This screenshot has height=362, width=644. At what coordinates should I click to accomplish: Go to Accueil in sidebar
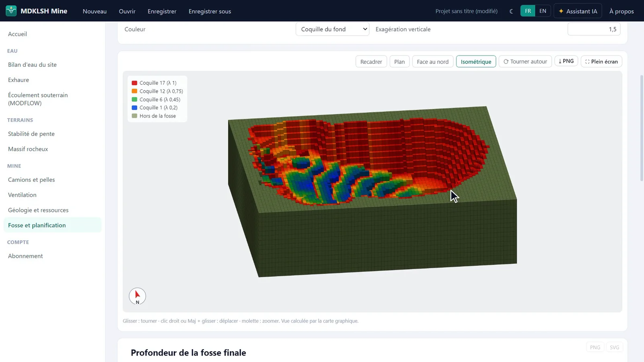coord(52,34)
